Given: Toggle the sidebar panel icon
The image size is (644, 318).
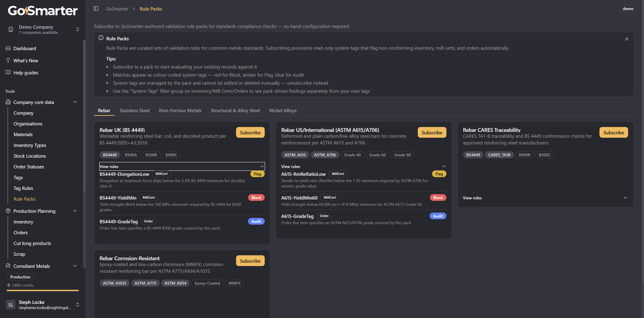Looking at the screenshot, I should (96, 9).
